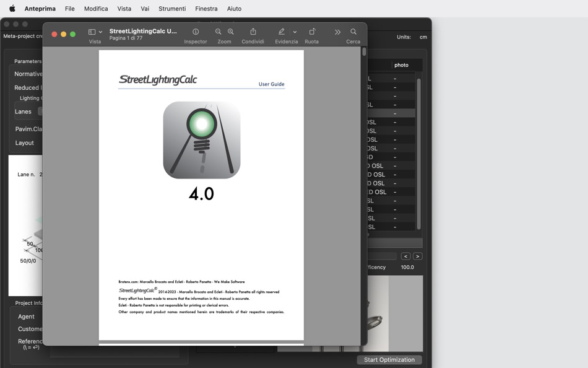
Task: Open the Strumenti menu
Action: point(172,8)
